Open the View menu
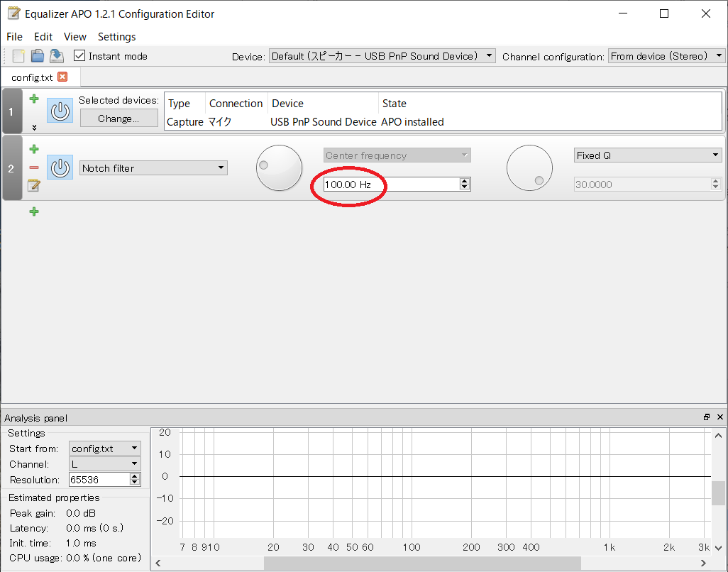728x572 pixels. [x=75, y=37]
